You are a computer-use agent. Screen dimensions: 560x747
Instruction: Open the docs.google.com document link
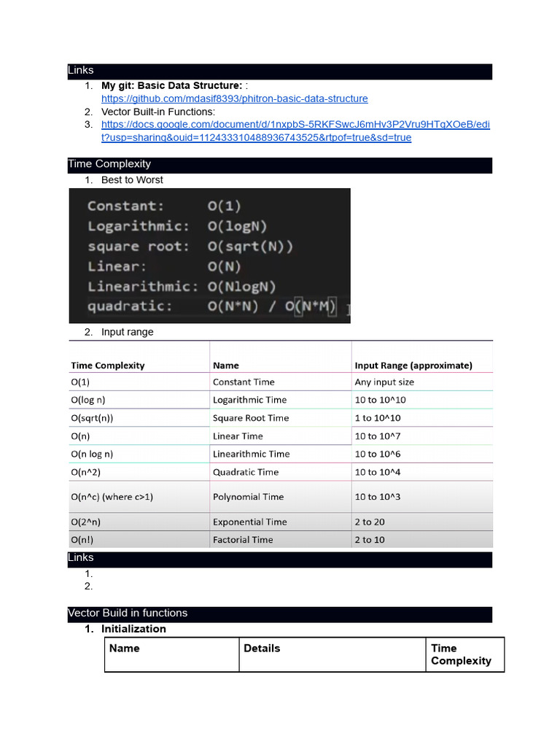click(295, 131)
